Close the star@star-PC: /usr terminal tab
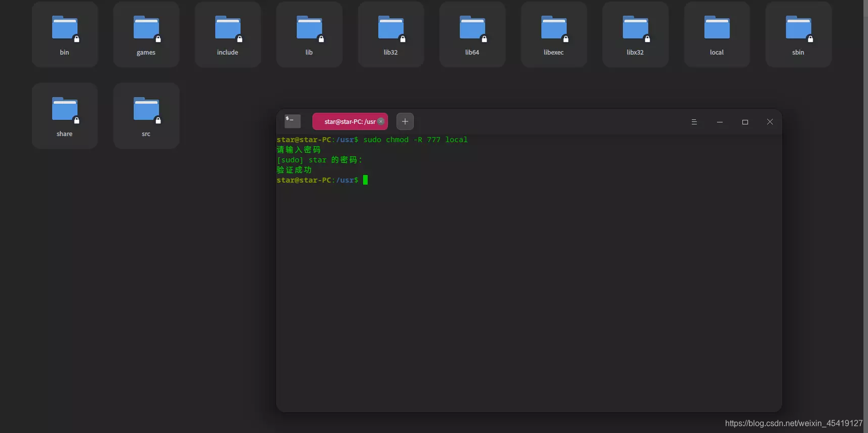Image resolution: width=868 pixels, height=433 pixels. coord(381,121)
